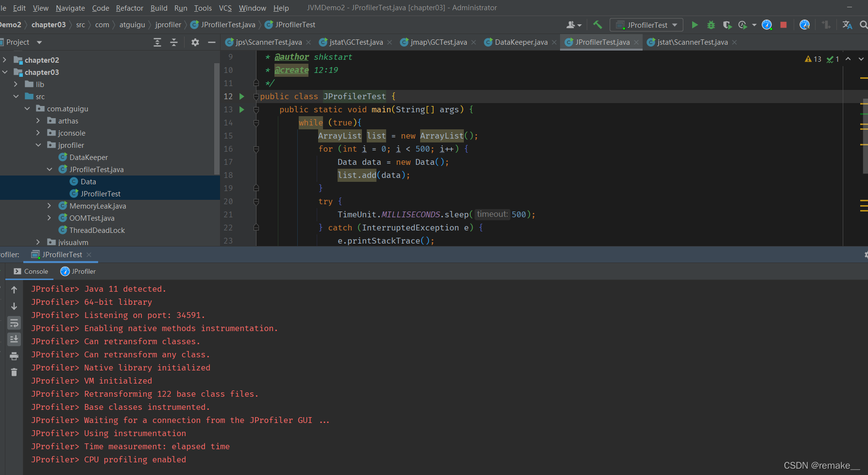
Task: Click chapter03 breadcrumb in navigation bar
Action: [49, 25]
